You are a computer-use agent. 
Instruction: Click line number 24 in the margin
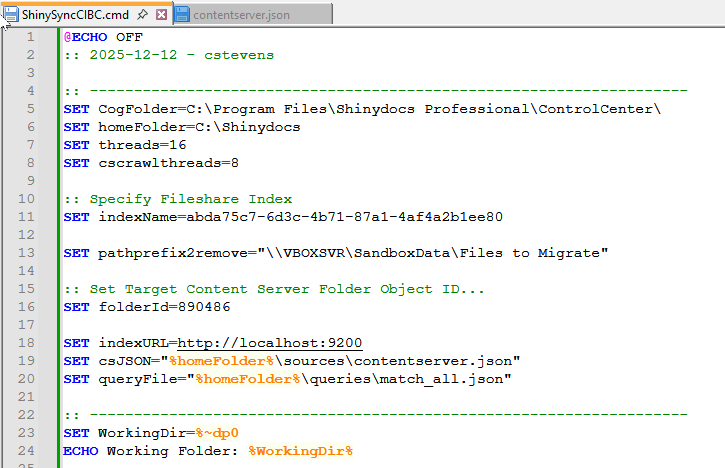point(30,451)
